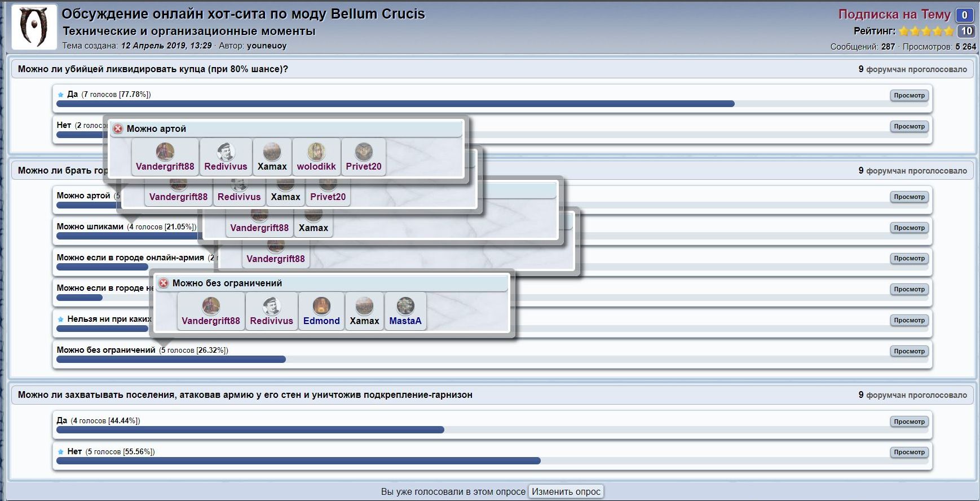Screen dimensions: 980x501
Task: Click the Oblivion forum logo icon
Action: (x=34, y=26)
